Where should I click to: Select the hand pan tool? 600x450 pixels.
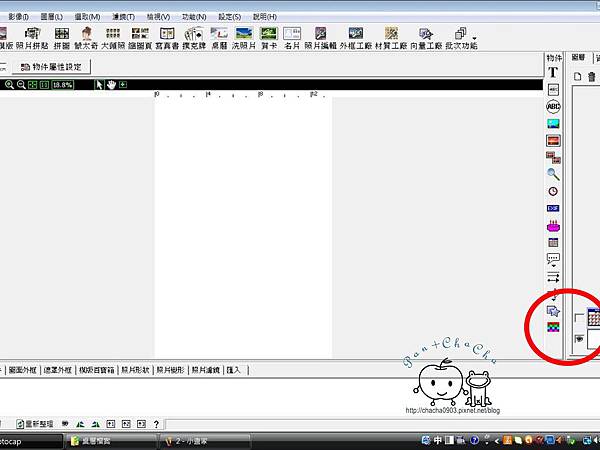click(x=111, y=85)
